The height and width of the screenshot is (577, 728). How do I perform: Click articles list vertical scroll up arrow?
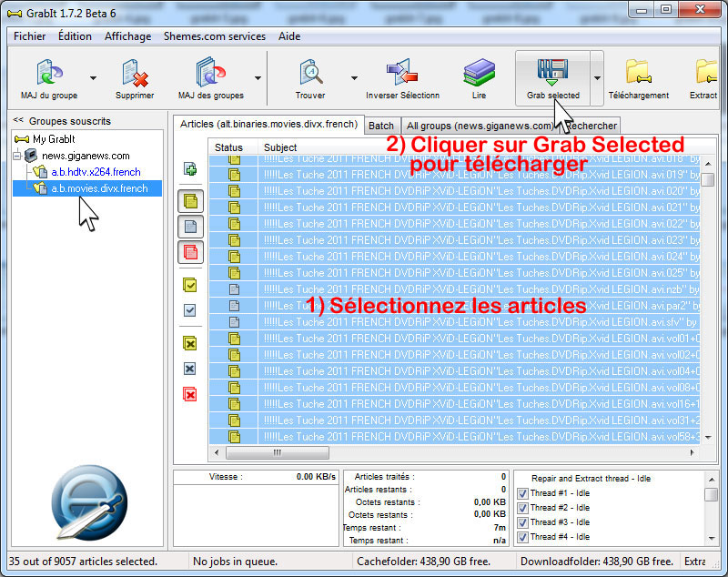point(708,164)
